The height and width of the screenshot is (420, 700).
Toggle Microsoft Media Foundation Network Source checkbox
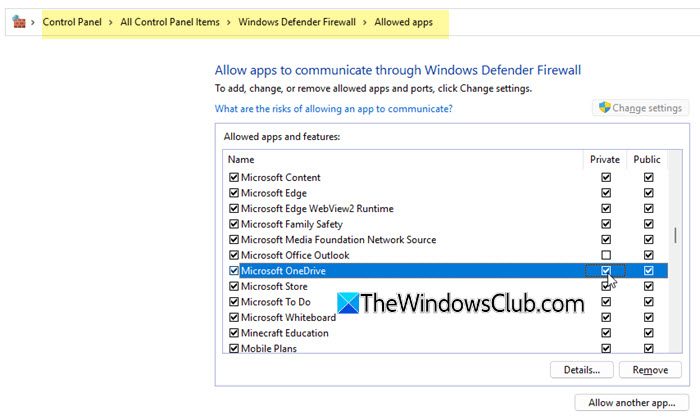(233, 240)
